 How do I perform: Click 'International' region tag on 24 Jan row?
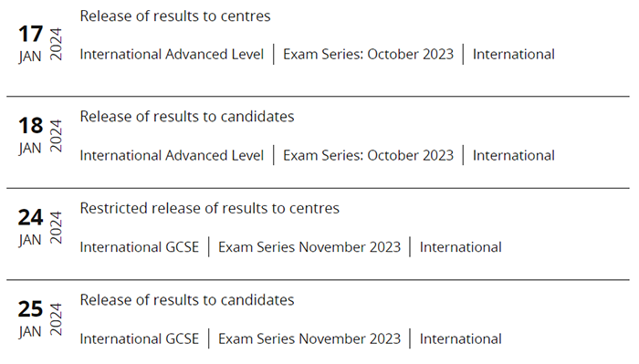[x=460, y=247]
